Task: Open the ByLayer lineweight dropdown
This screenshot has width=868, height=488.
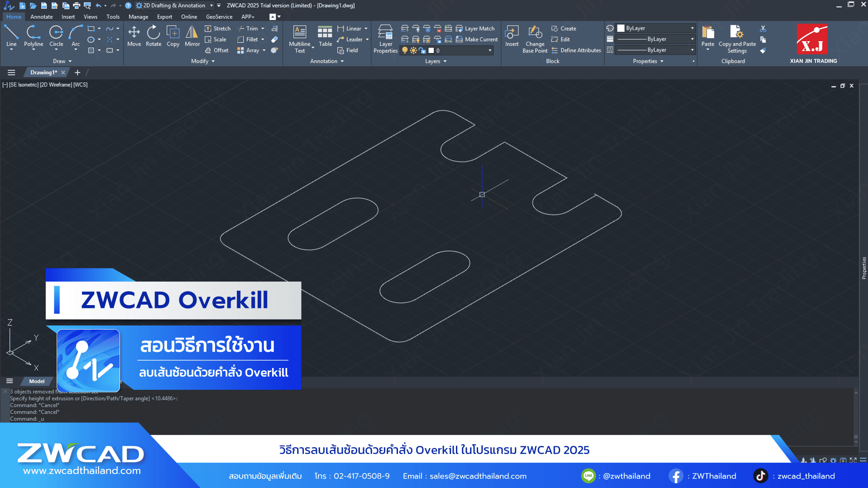Action: pos(692,39)
